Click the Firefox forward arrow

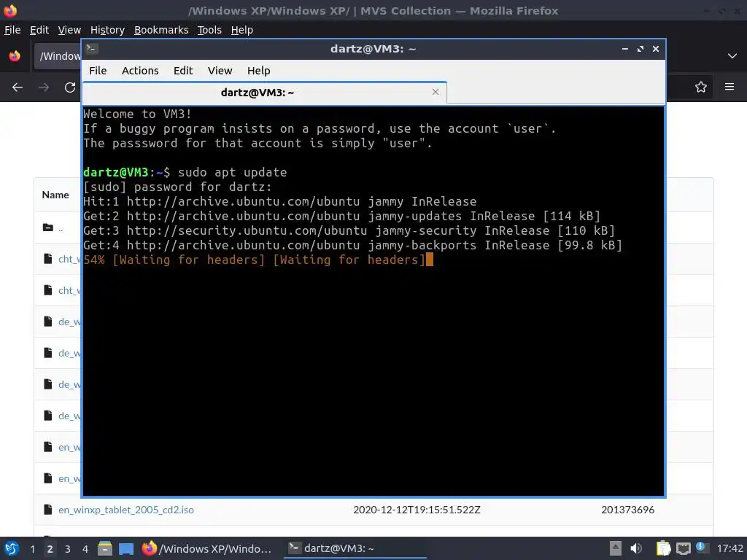(x=44, y=87)
